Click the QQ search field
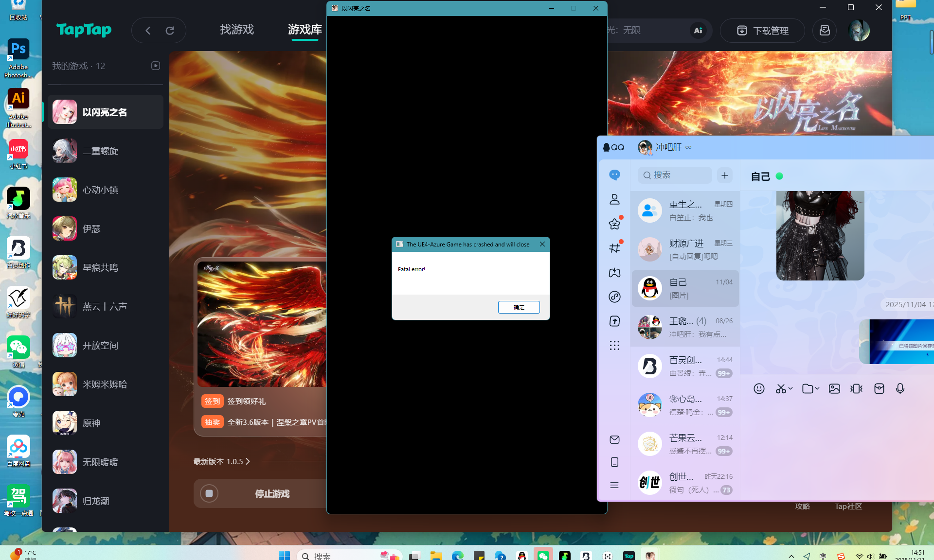This screenshot has height=560, width=934. (675, 175)
